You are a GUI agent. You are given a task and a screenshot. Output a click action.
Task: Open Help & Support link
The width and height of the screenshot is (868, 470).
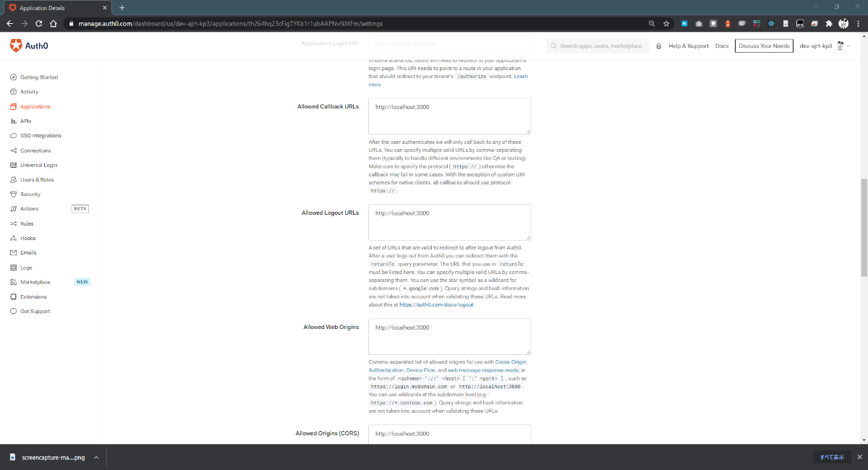tap(689, 46)
